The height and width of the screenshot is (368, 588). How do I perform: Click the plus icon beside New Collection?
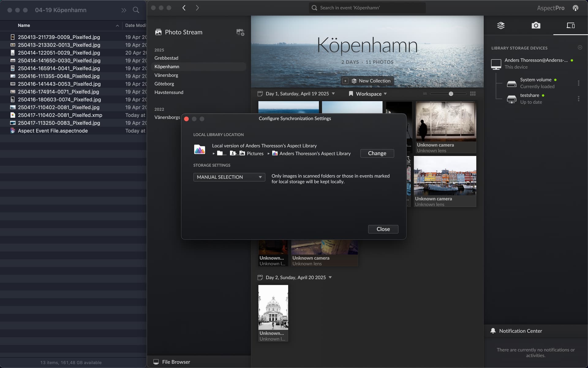pyautogui.click(x=345, y=81)
